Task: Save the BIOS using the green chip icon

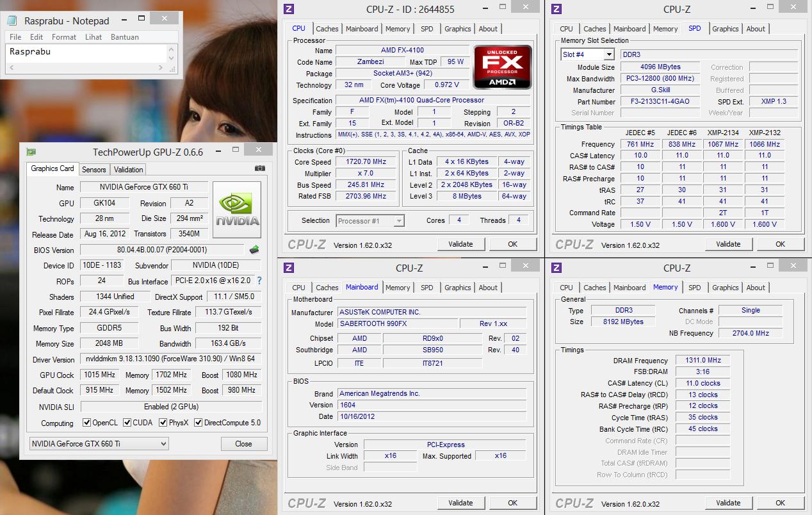Action: [x=255, y=250]
